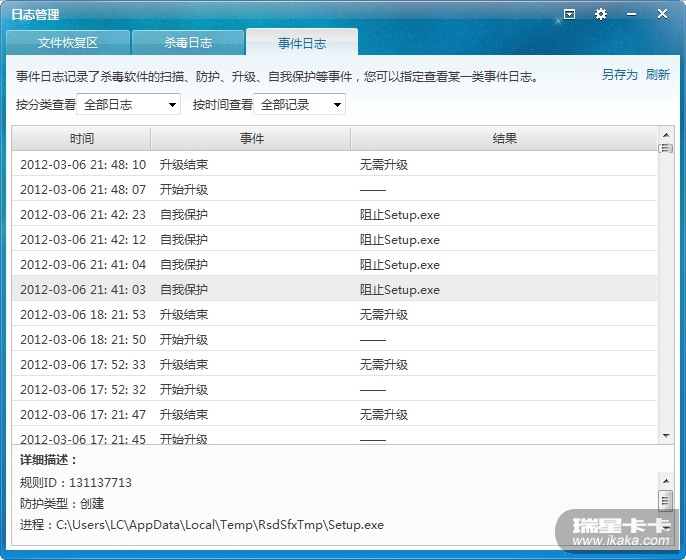
Task: Select the row at 2012-03-06 21:48:10
Action: pyautogui.click(x=335, y=164)
